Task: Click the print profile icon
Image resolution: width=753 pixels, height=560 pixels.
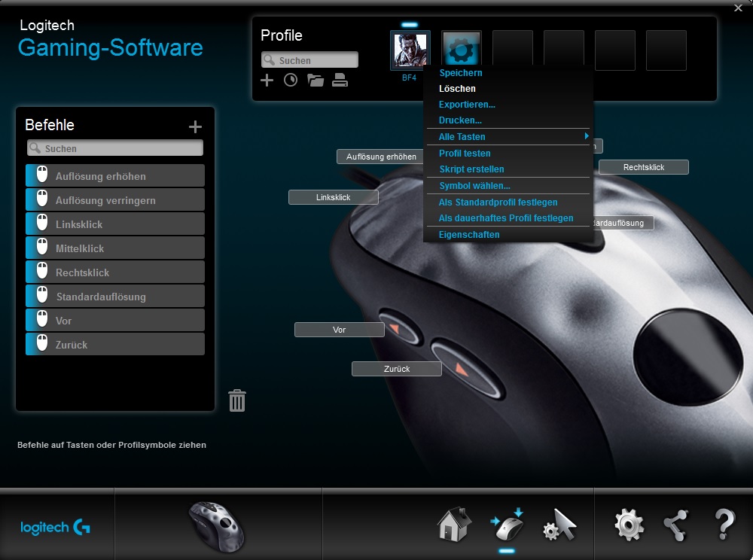Action: [x=340, y=80]
